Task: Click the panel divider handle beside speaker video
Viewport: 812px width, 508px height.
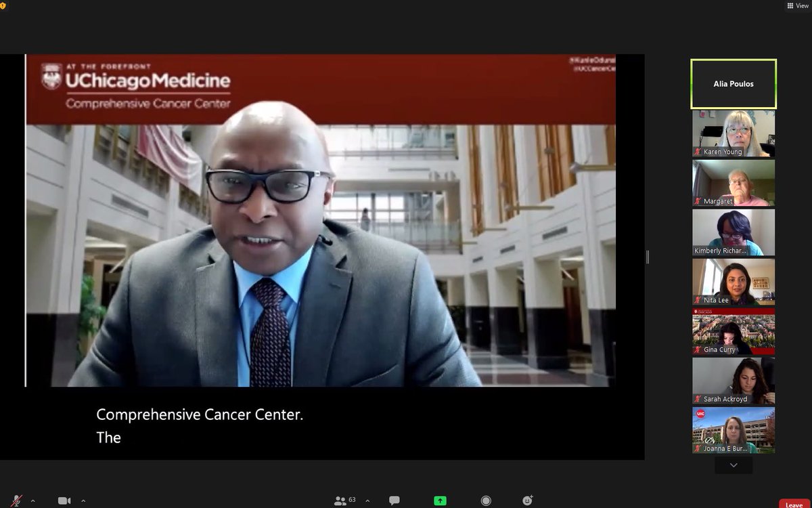Action: click(x=648, y=257)
